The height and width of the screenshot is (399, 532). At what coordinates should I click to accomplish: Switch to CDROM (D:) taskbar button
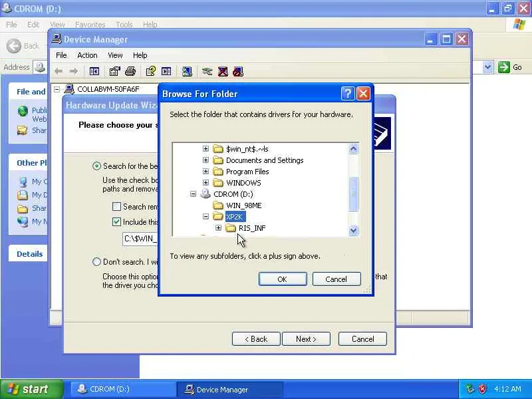(x=123, y=389)
